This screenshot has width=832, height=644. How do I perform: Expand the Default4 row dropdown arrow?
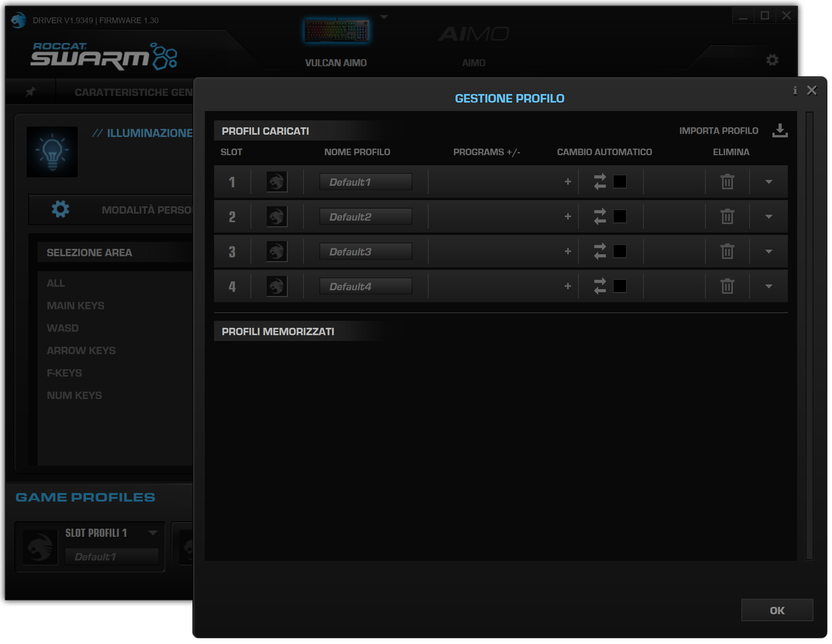[769, 286]
